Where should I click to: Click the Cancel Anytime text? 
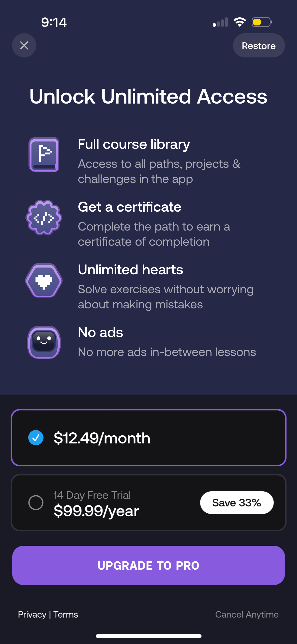[247, 614]
